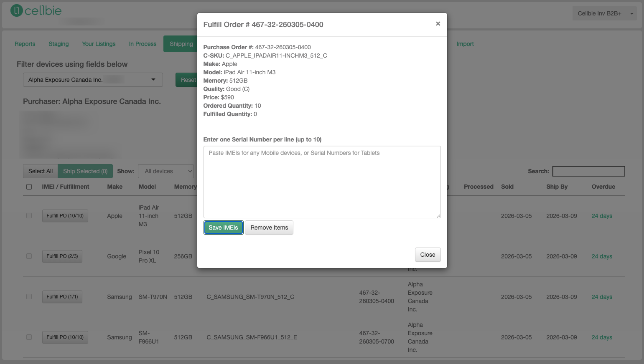Click Remove Items button
The width and height of the screenshot is (644, 364).
click(269, 227)
